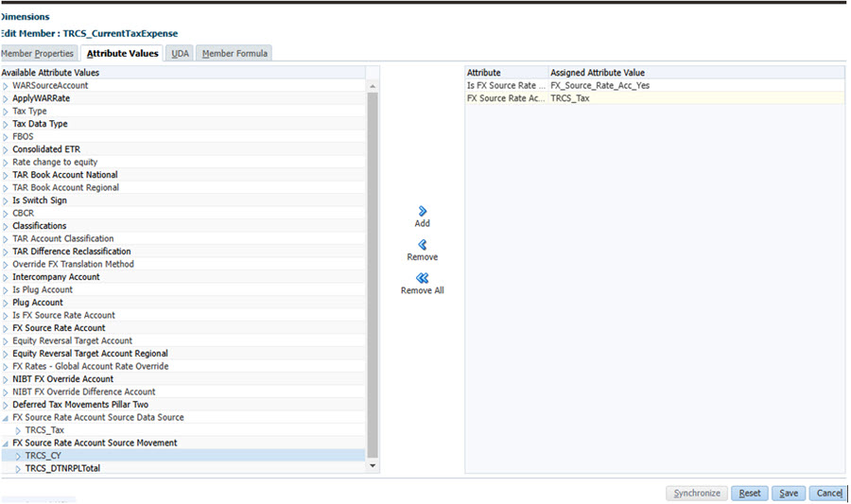Select Equity Reversal Target Account row
This screenshot has height=504, width=851.
click(x=182, y=340)
